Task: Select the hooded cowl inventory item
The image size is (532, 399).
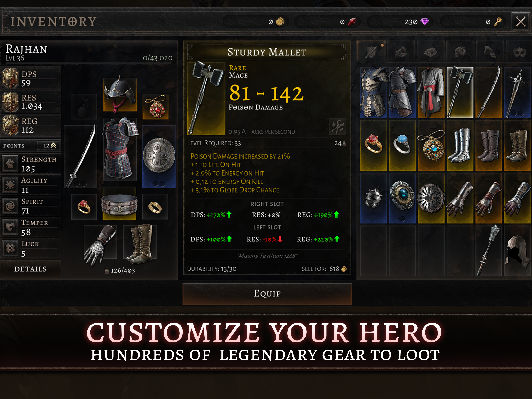Action: (x=517, y=251)
